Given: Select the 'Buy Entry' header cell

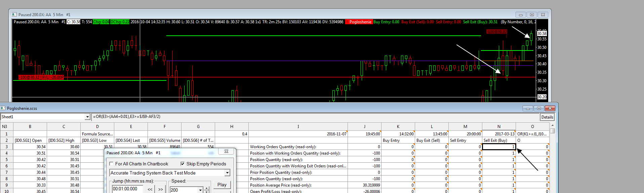Looking at the screenshot, I should point(398,140).
